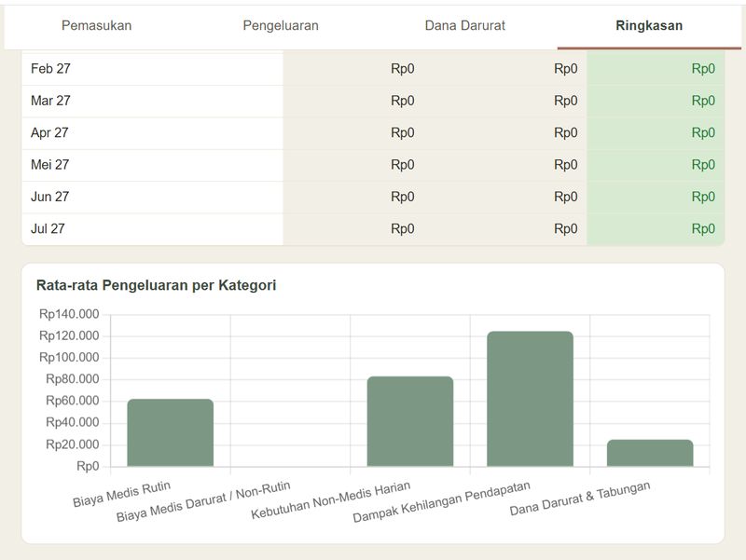Click the Rp80.000 y-axis label
Viewport: 746px width, 560px height.
[x=73, y=379]
